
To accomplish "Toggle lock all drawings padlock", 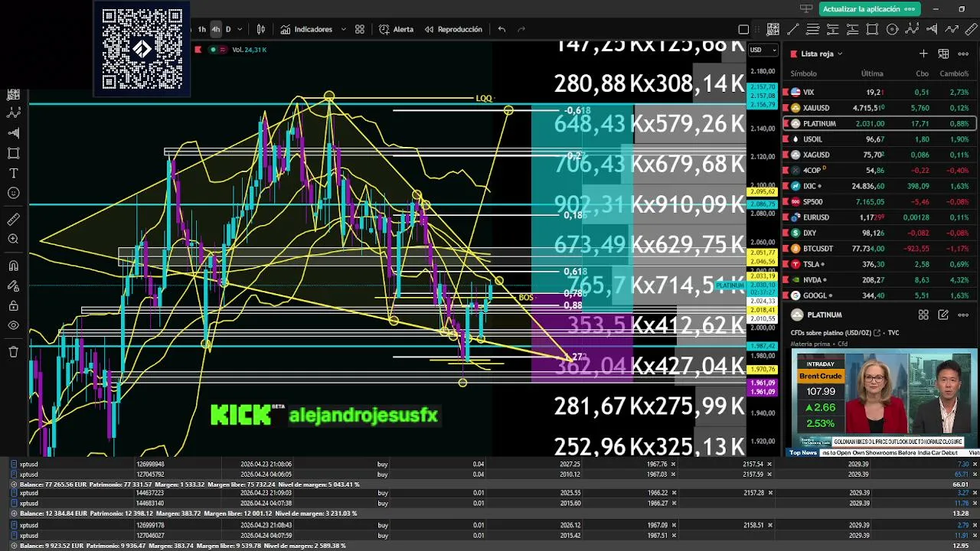I will coord(13,306).
